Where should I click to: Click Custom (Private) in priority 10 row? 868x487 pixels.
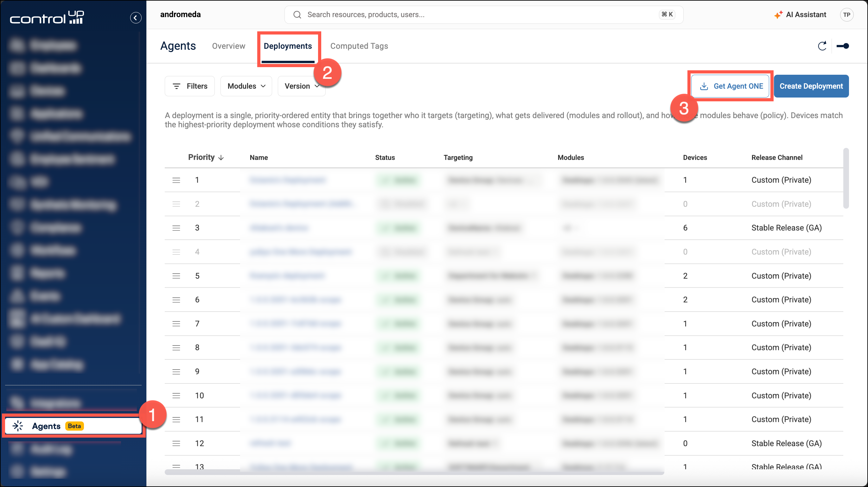pyautogui.click(x=781, y=395)
